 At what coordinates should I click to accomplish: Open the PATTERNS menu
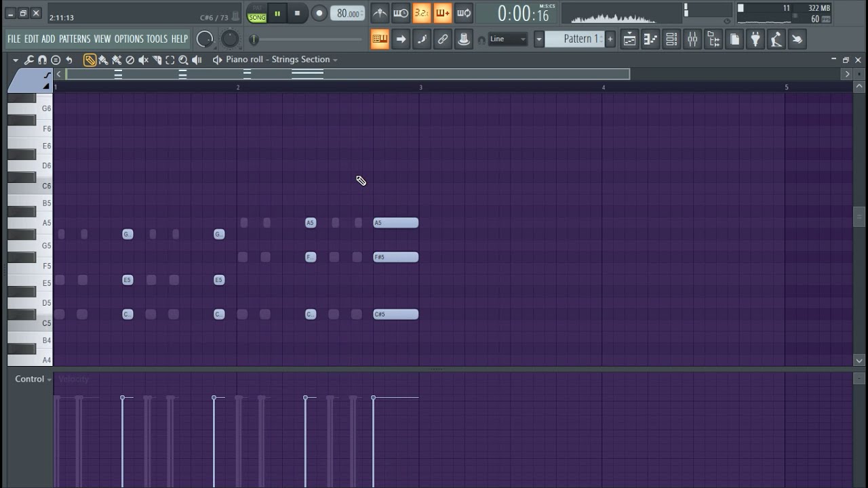pyautogui.click(x=75, y=39)
